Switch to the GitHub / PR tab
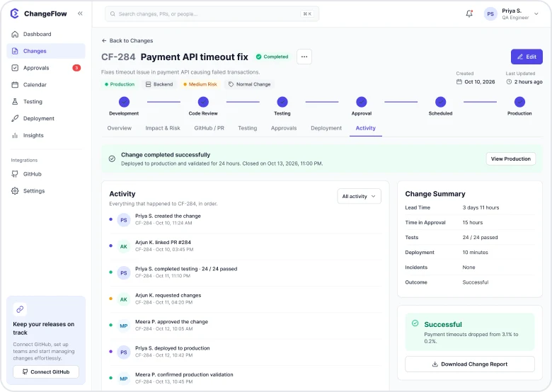This screenshot has width=552, height=392. coord(209,128)
